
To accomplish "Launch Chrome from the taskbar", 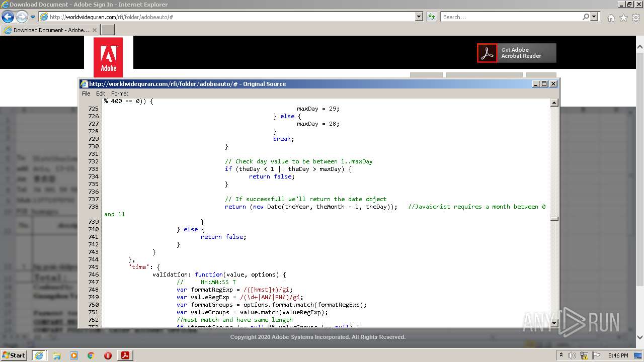I will pyautogui.click(x=91, y=355).
